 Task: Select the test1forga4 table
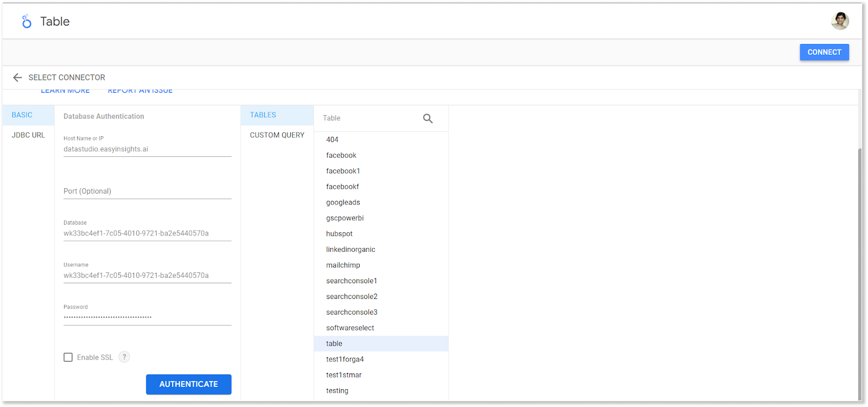coord(381,359)
